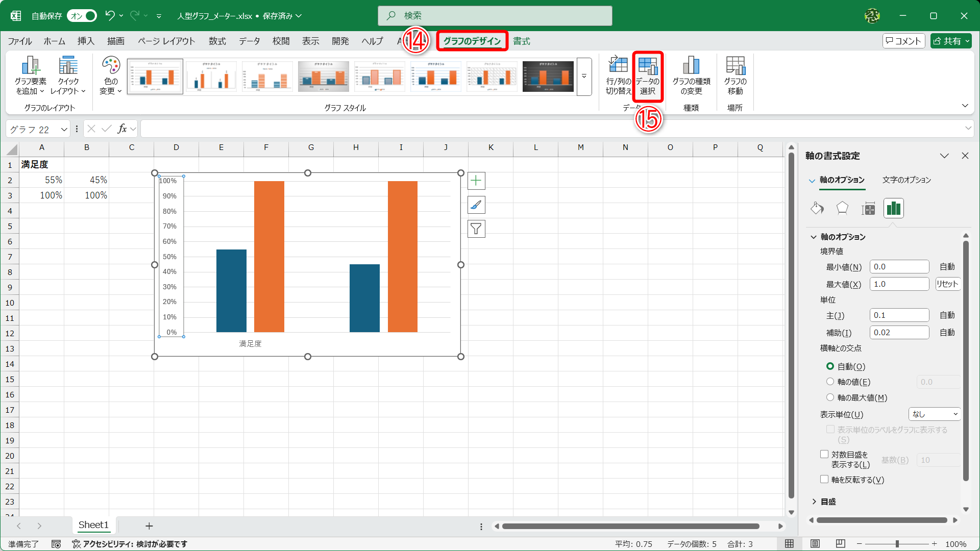
Task: Click the 最小値 (Minimum) input field
Action: pyautogui.click(x=899, y=267)
